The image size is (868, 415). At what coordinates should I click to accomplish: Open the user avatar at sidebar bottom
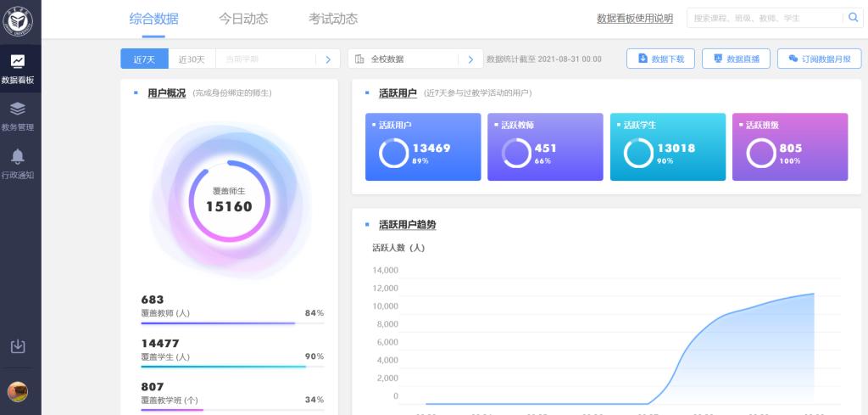(x=18, y=391)
